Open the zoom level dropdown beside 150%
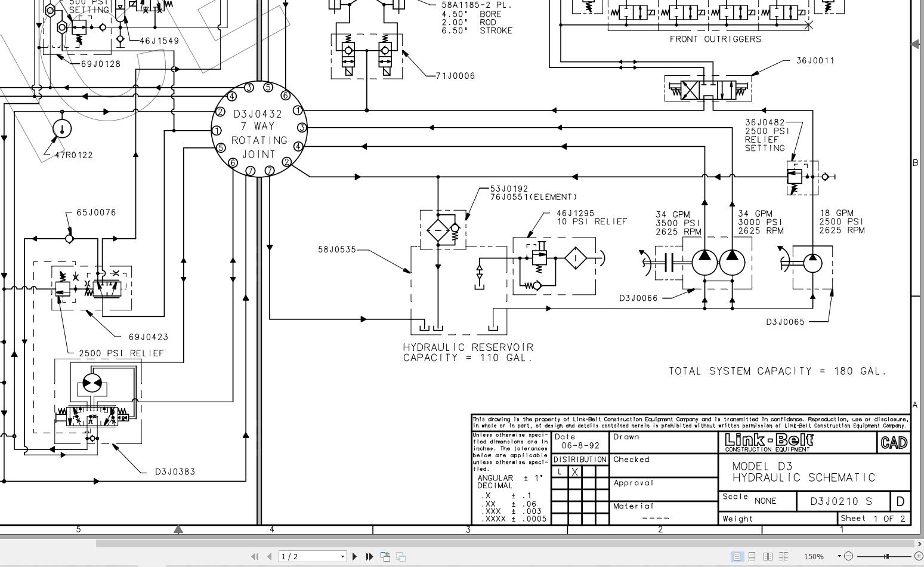This screenshot has width=924, height=567. pos(839,556)
